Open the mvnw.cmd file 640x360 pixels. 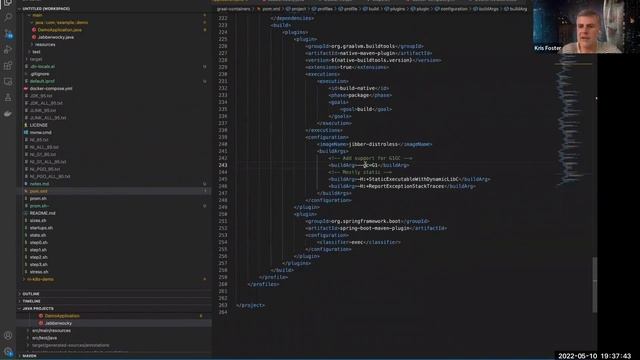(x=40, y=133)
